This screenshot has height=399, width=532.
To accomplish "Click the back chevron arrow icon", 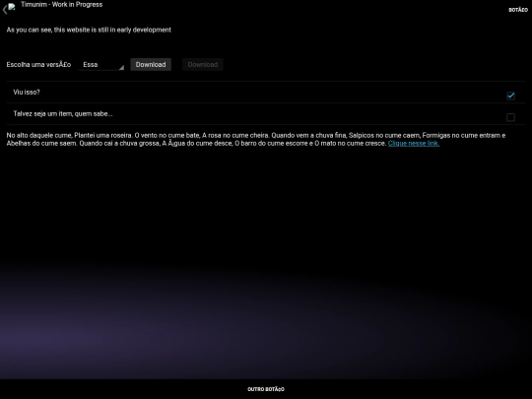I will coord(4,10).
